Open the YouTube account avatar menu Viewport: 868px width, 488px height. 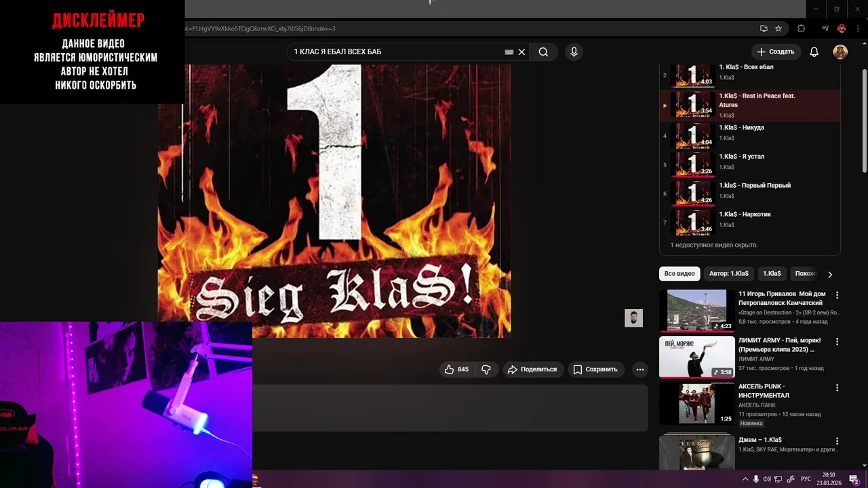(x=840, y=52)
